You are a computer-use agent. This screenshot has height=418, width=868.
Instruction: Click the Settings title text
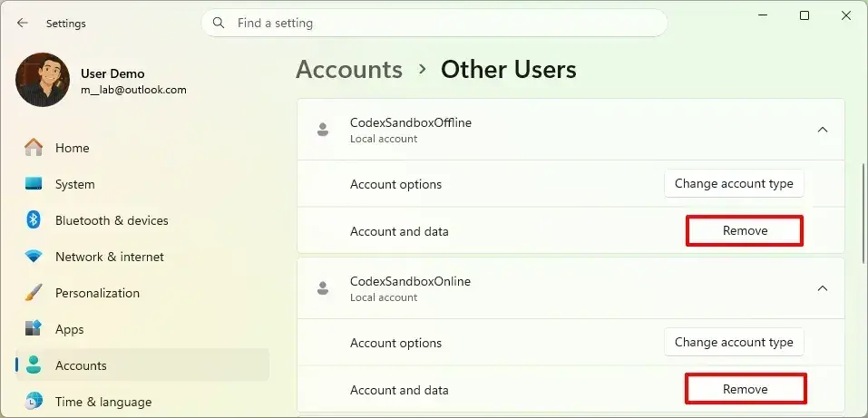[66, 24]
